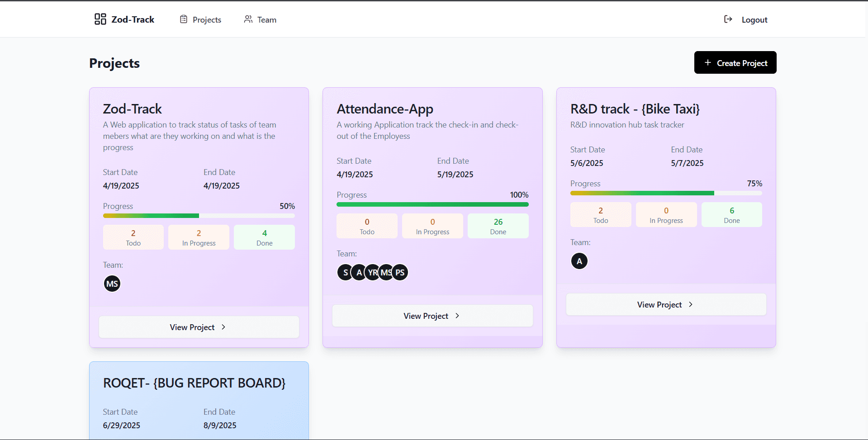Click the 100% progress value on Attendance-App
This screenshot has height=440, width=868.
519,195
